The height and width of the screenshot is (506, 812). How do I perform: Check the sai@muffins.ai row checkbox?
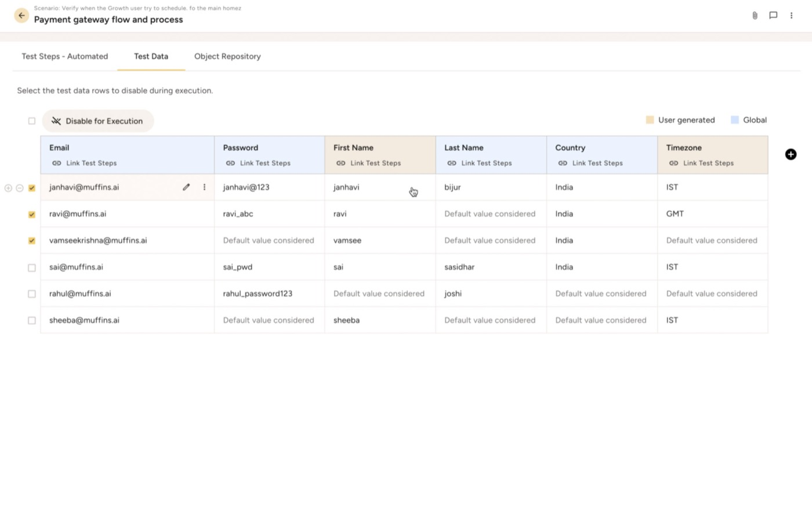[32, 268]
